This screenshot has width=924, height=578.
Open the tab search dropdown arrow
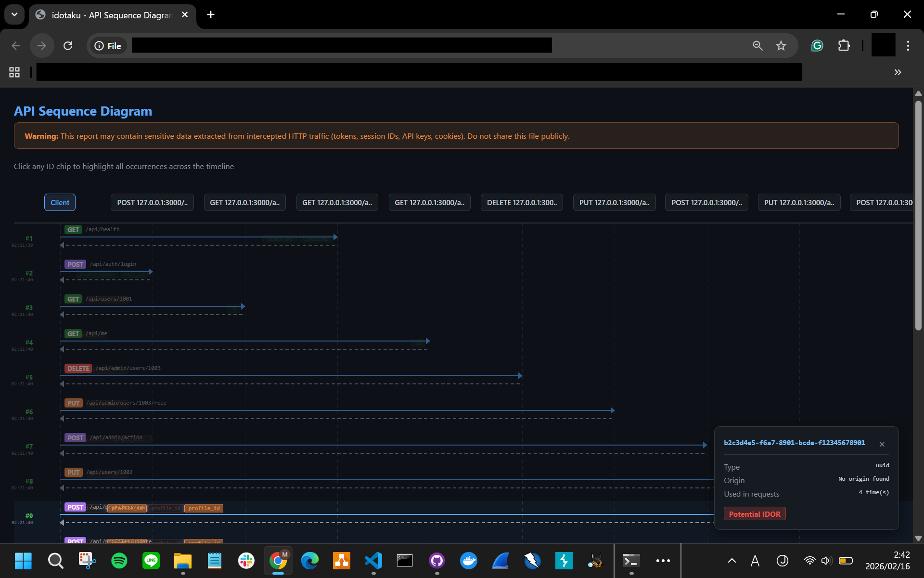point(14,14)
